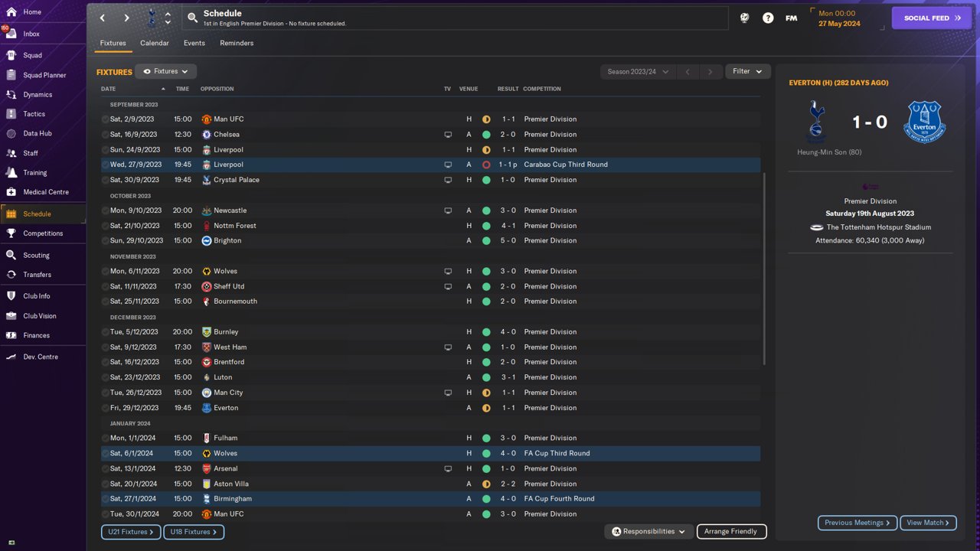Open the Inbox from sidebar

coord(31,34)
